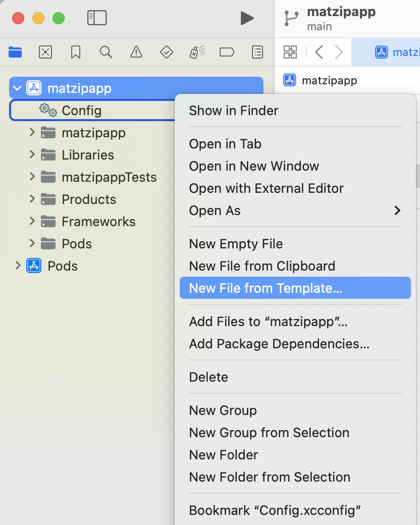Expand the matzipappTests folder
Image resolution: width=420 pixels, height=525 pixels.
[32, 177]
